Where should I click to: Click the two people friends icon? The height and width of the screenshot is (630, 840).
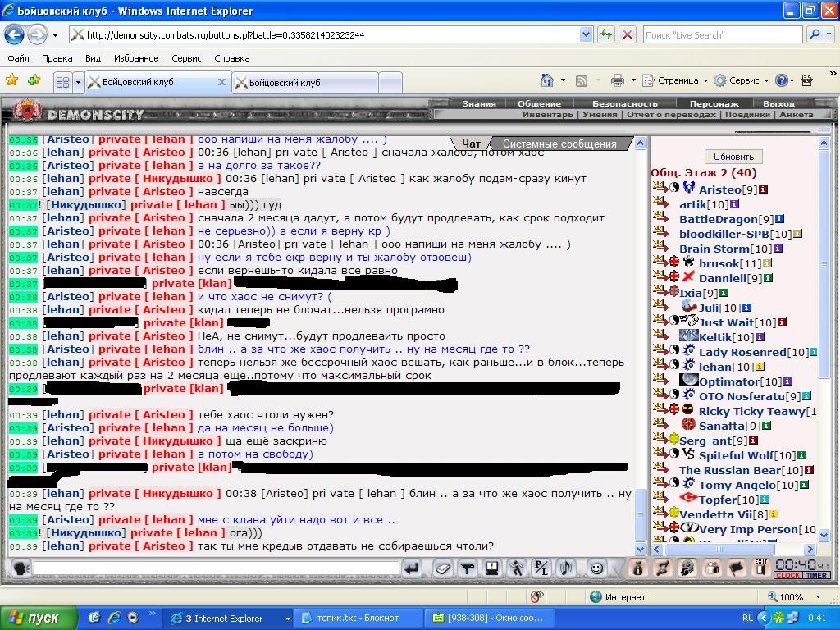click(712, 568)
